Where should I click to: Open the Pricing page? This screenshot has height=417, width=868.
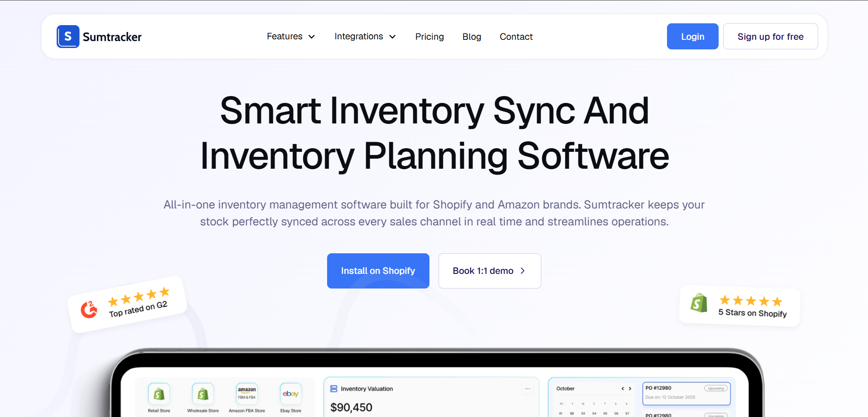coord(429,37)
